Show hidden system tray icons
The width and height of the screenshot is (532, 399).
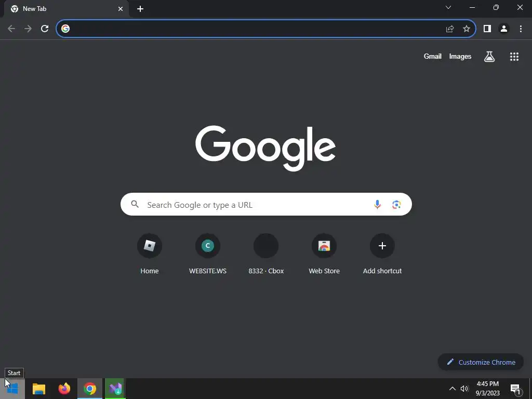point(453,389)
